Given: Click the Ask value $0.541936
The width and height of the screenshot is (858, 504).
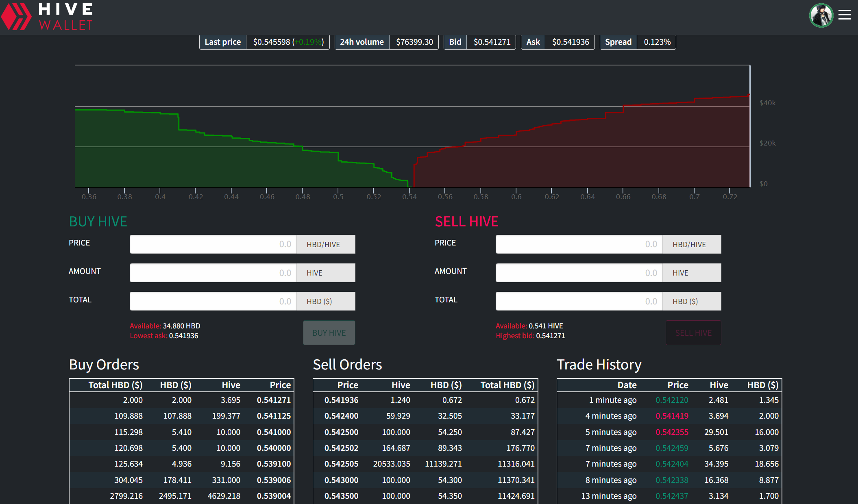Looking at the screenshot, I should tap(571, 42).
